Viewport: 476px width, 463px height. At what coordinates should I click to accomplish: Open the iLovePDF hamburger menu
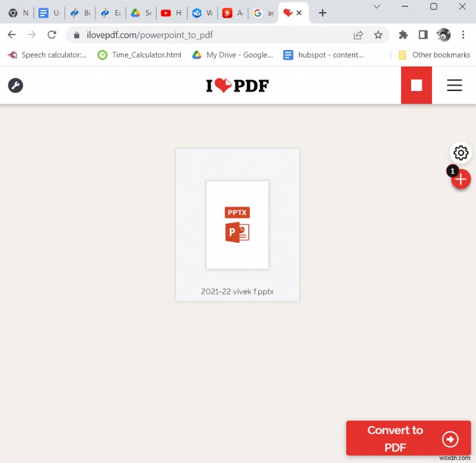point(455,85)
